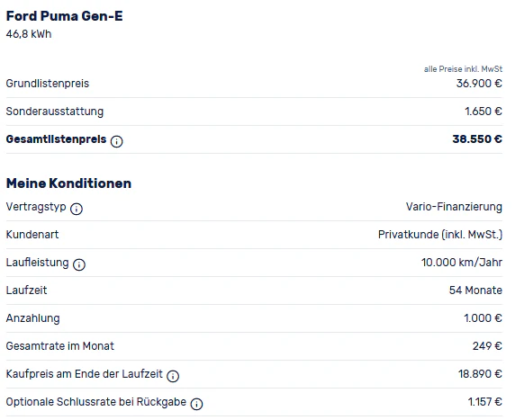Select the 249 € monthly rate value
Viewport: 515px width, 420px height.
[487, 346]
